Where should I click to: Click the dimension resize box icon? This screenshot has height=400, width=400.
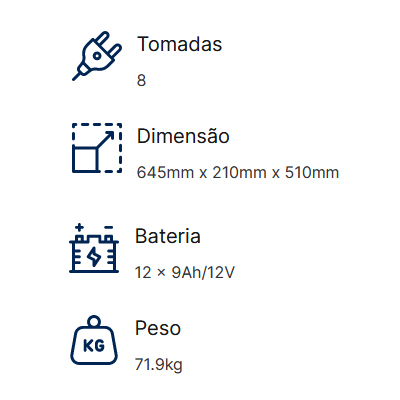point(97,148)
